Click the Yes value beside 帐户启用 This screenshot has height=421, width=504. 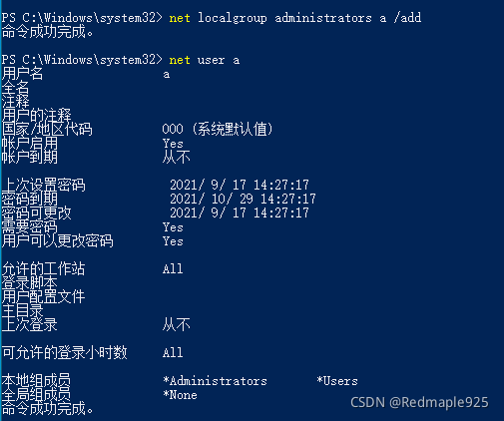click(173, 144)
